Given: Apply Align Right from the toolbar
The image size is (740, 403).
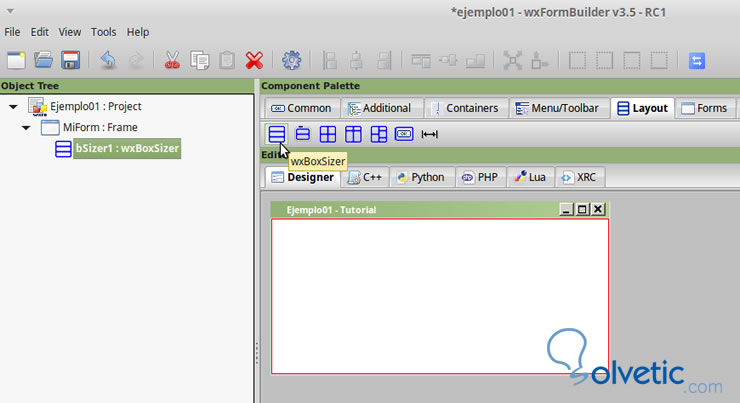Looking at the screenshot, I should [x=384, y=60].
